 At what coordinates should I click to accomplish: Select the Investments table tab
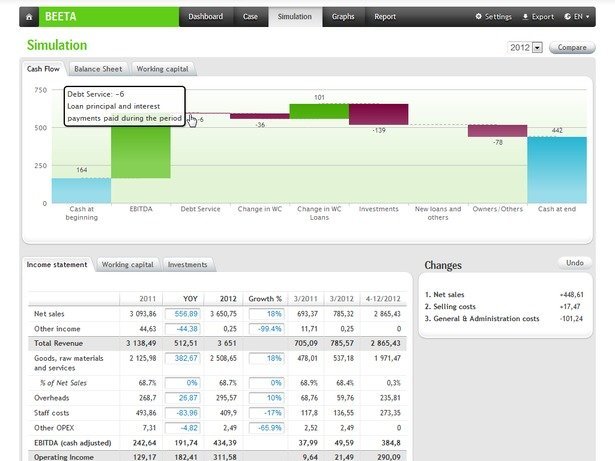coord(187,265)
